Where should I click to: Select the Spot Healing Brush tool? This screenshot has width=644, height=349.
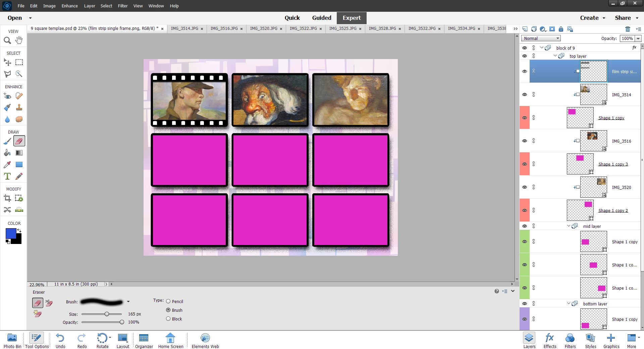19,96
